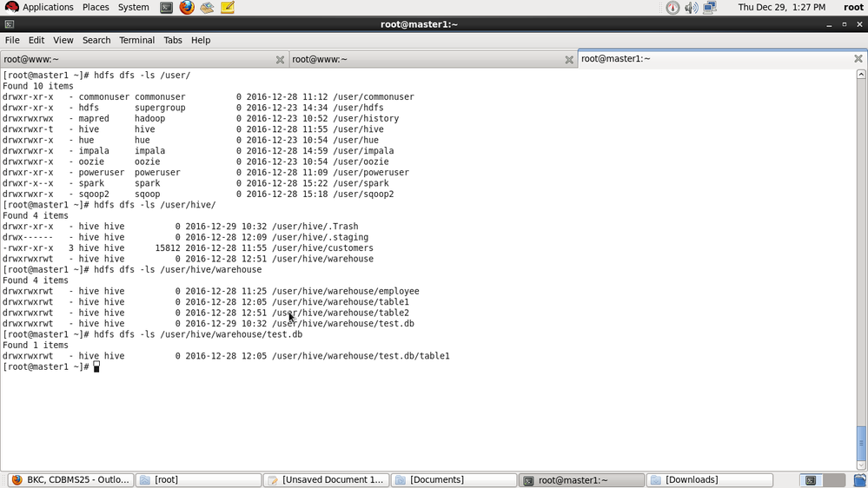This screenshot has height=488, width=868.
Task: Click the /user/spark path text
Action: click(x=361, y=183)
